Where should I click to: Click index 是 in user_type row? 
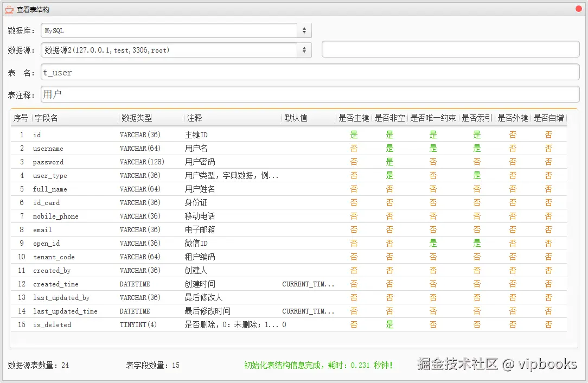point(477,176)
